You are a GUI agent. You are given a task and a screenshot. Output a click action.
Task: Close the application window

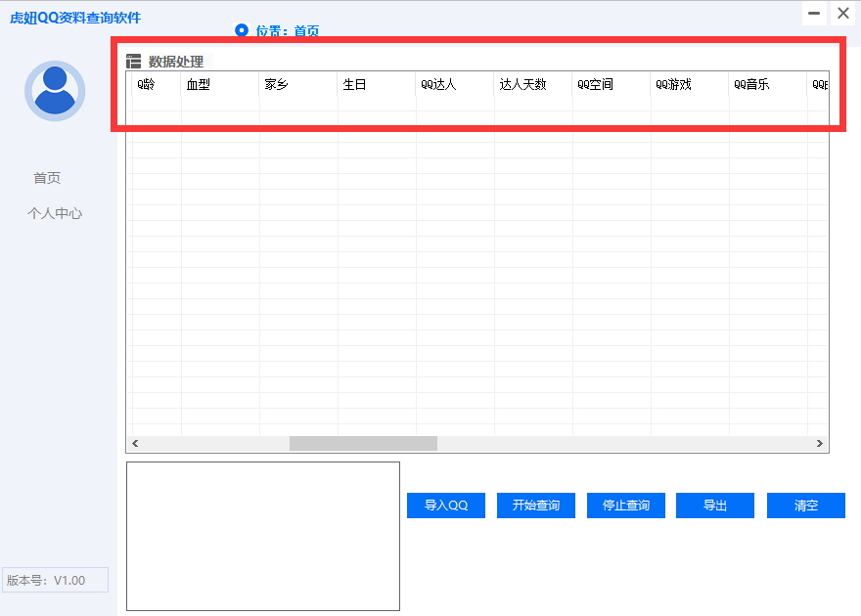click(x=843, y=13)
